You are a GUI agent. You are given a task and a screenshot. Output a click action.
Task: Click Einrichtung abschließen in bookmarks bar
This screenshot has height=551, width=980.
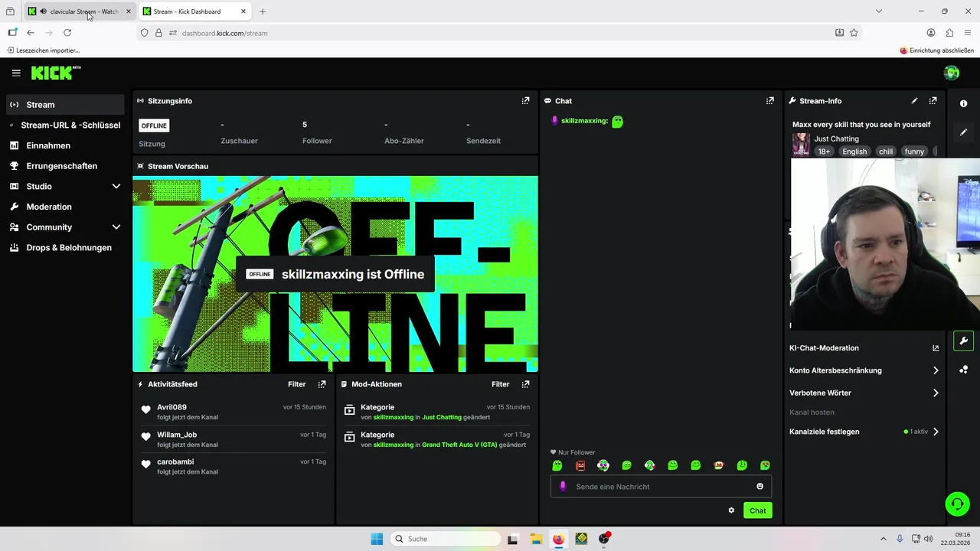[x=936, y=50]
